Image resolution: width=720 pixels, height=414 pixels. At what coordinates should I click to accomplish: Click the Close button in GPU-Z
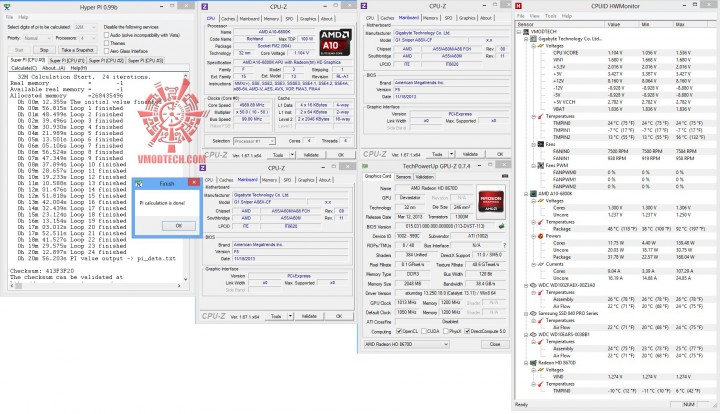point(495,344)
